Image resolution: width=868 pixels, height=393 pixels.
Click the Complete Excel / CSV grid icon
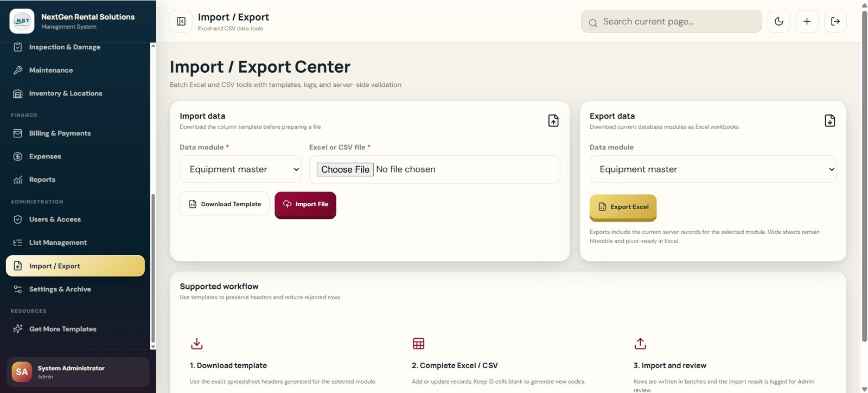tap(419, 344)
